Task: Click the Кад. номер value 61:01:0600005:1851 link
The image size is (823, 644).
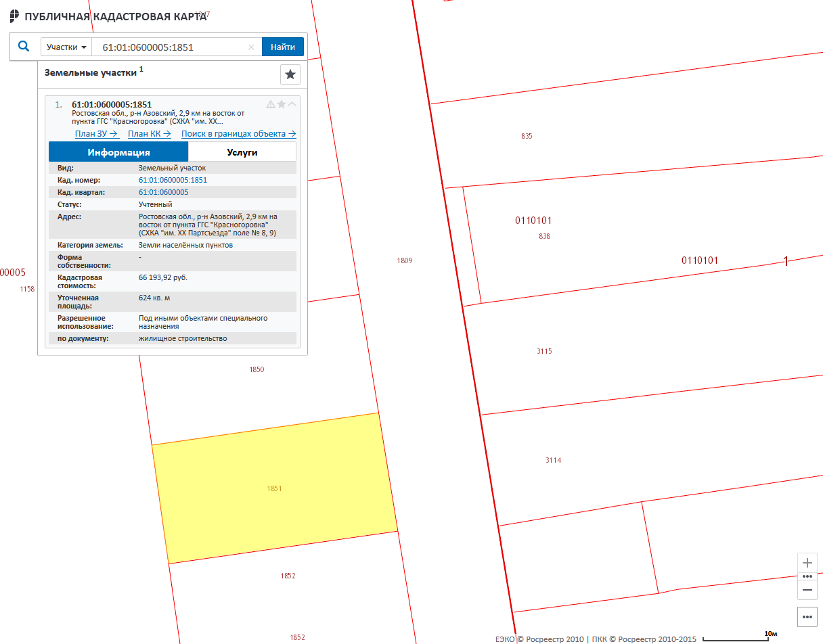Action: tap(173, 180)
